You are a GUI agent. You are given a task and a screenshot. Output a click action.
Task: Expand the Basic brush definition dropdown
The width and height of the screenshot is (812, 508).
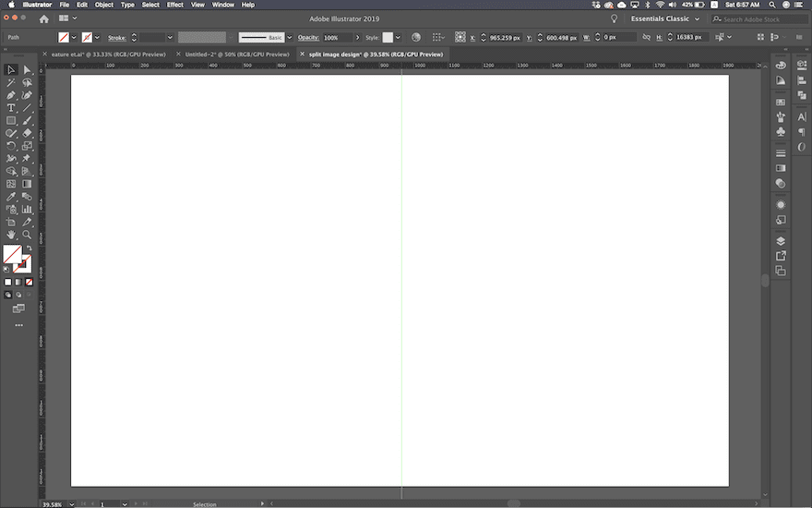[x=289, y=38]
